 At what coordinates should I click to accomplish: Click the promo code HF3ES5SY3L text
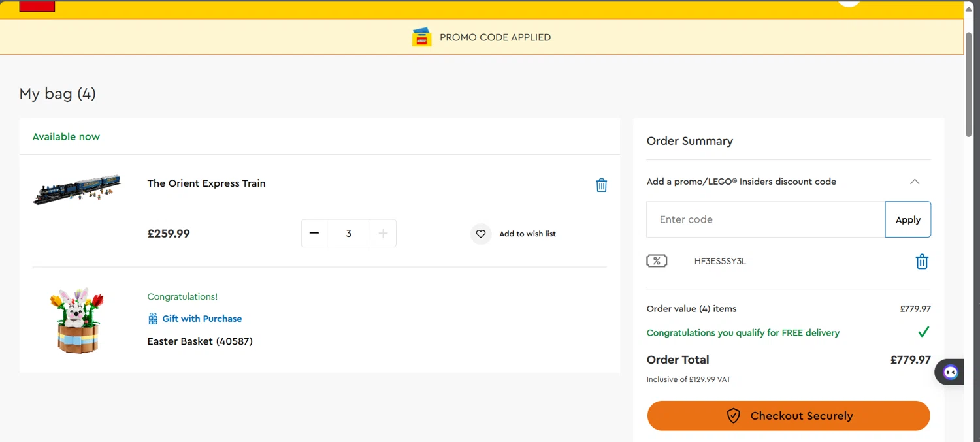pyautogui.click(x=720, y=261)
